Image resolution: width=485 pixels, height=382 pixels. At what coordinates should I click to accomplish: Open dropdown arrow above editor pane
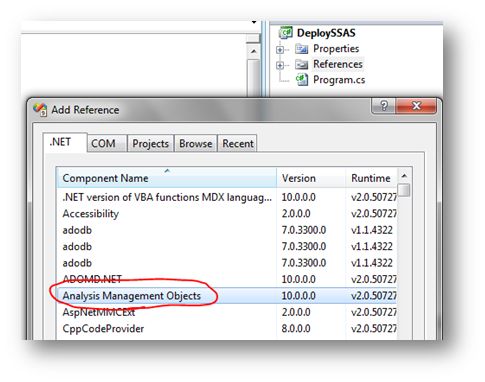click(254, 22)
